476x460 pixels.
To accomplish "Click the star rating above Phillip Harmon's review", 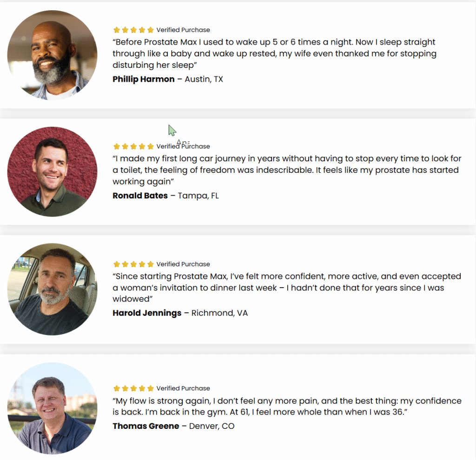I will coord(133,30).
